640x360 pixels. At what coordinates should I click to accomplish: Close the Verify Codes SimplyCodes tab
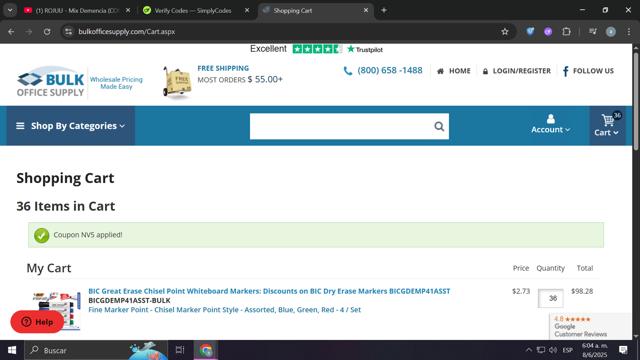[x=247, y=10]
